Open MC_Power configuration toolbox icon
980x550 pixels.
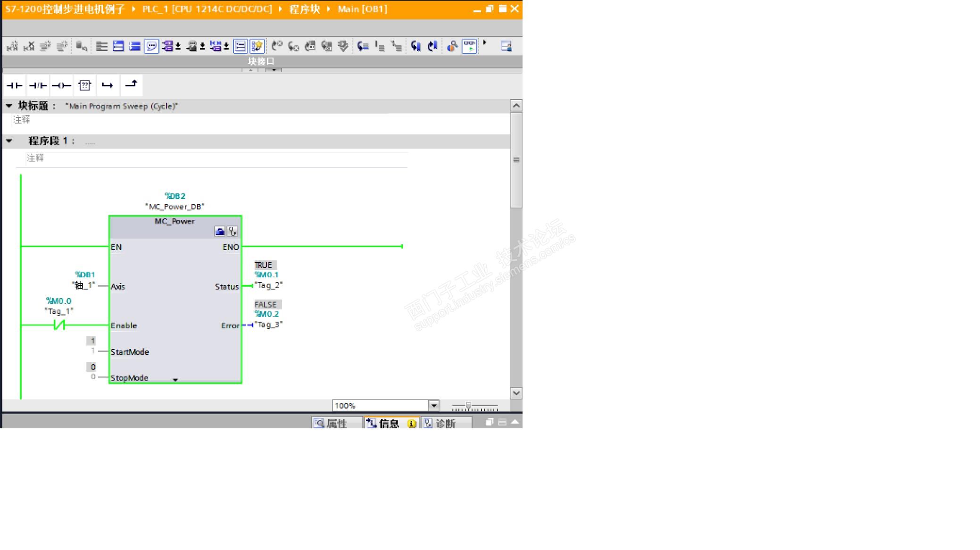pos(220,231)
